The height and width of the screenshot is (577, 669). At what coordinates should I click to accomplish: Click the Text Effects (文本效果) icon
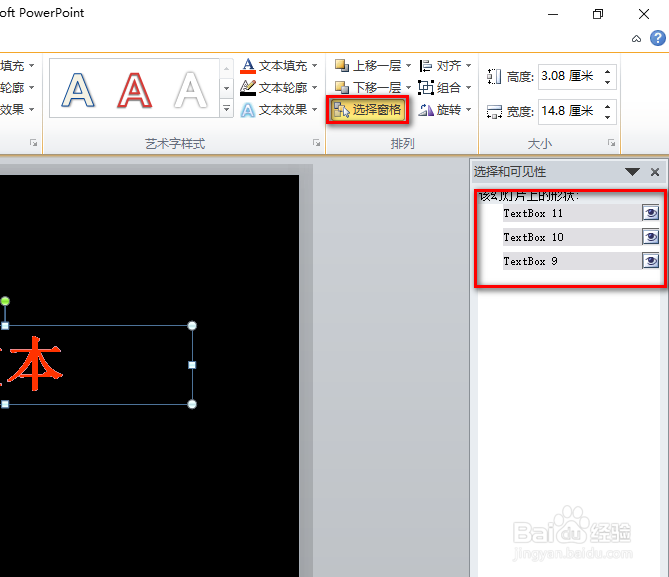248,110
